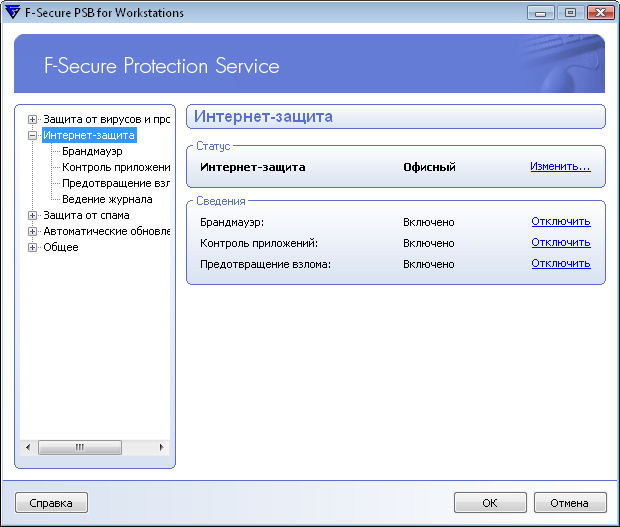Image resolution: width=620 pixels, height=527 pixels.
Task: Click the Предотвращение взлома: label in Сведения
Action: [x=265, y=264]
